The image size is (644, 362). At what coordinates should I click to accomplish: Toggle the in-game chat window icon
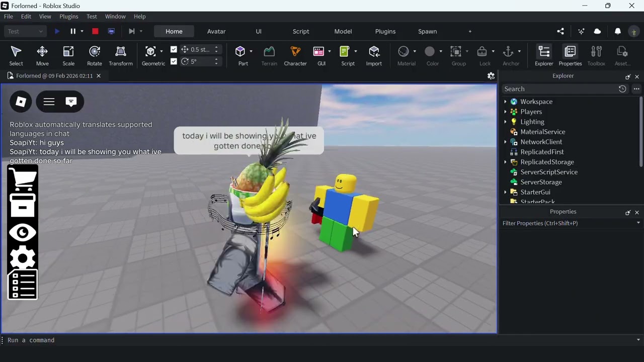click(x=71, y=102)
